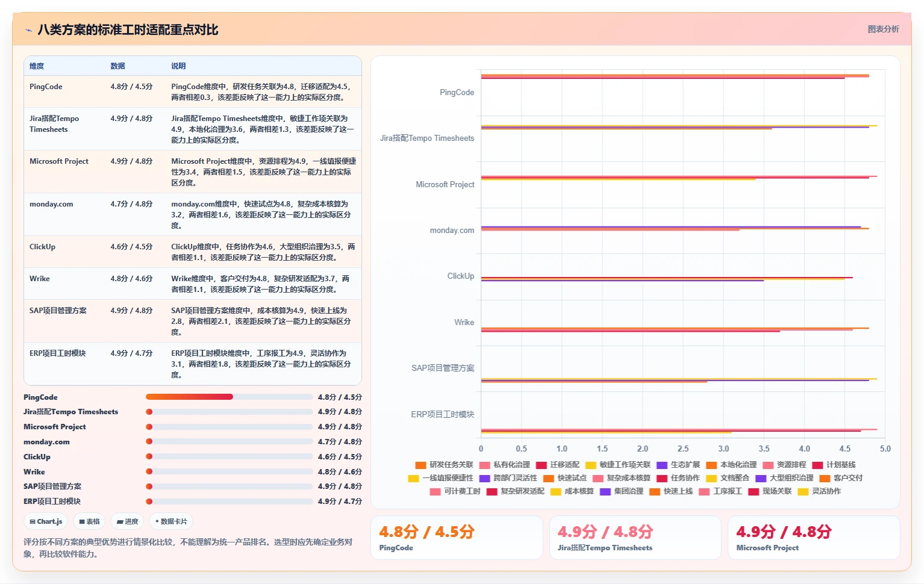Click the Microsoft Project progress bar
Image resolution: width=924 pixels, height=584 pixels.
point(229,426)
